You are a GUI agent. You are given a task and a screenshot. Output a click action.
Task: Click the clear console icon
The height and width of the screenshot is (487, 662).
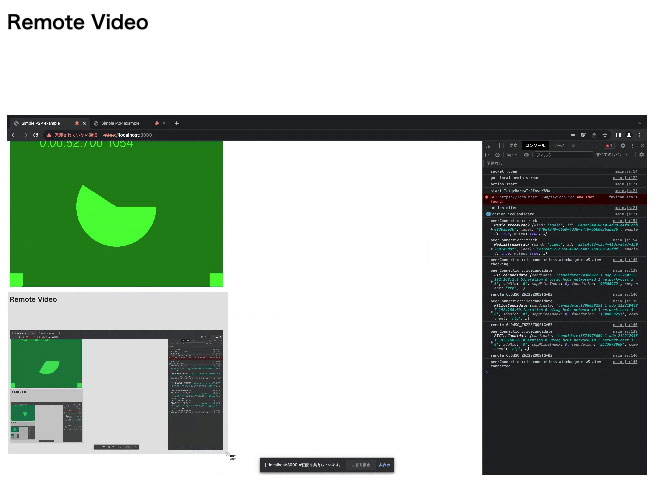pos(496,155)
